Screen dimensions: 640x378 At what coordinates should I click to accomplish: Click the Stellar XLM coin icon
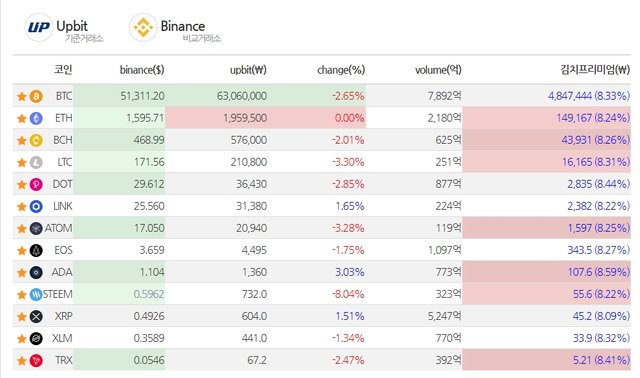(x=36, y=339)
